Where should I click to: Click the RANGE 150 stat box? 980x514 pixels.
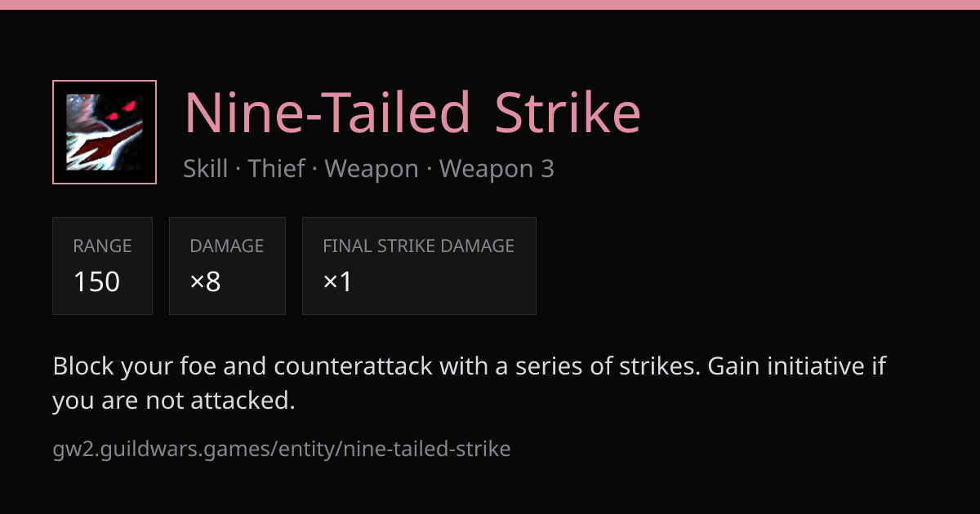coord(102,266)
